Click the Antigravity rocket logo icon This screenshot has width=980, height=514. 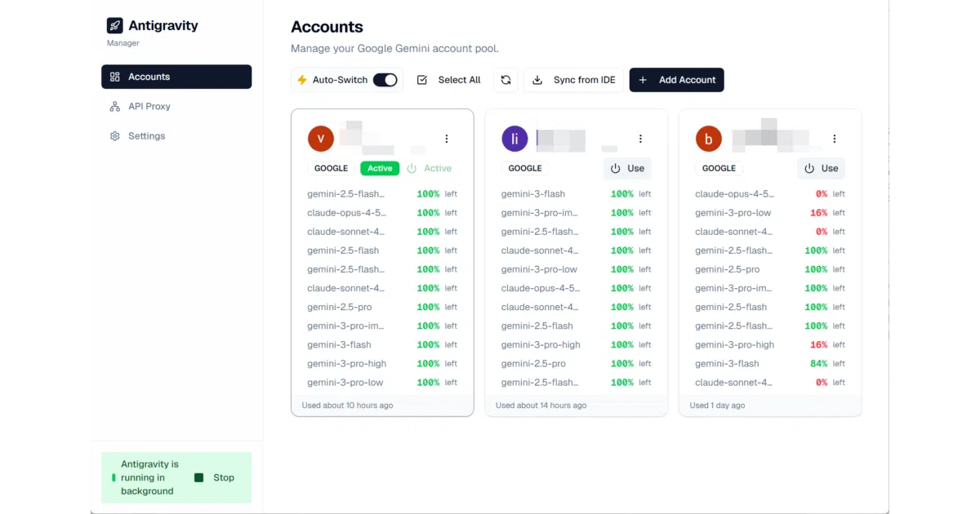[x=114, y=25]
